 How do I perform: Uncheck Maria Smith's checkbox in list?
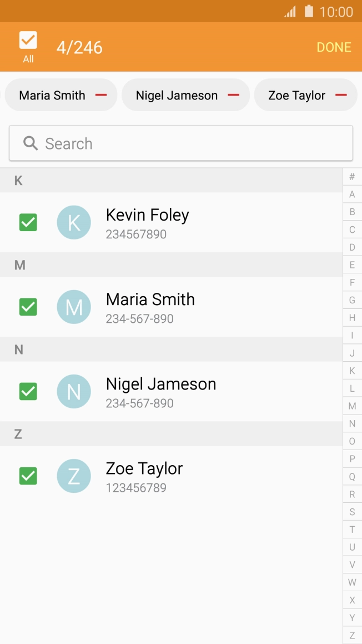pyautogui.click(x=28, y=307)
